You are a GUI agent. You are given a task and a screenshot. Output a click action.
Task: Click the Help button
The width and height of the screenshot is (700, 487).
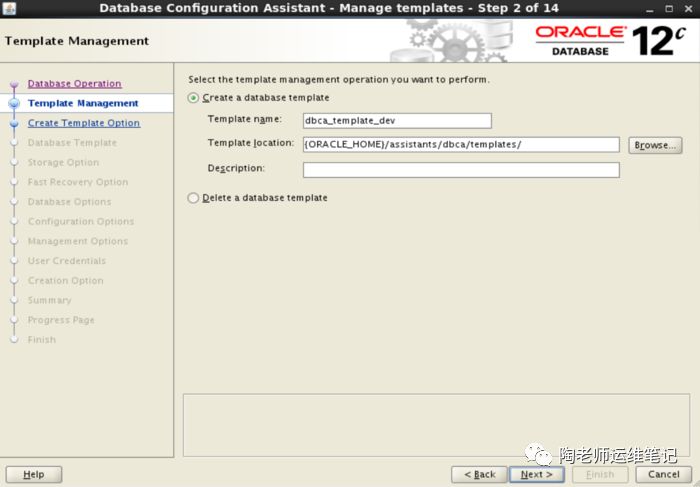pyautogui.click(x=34, y=474)
